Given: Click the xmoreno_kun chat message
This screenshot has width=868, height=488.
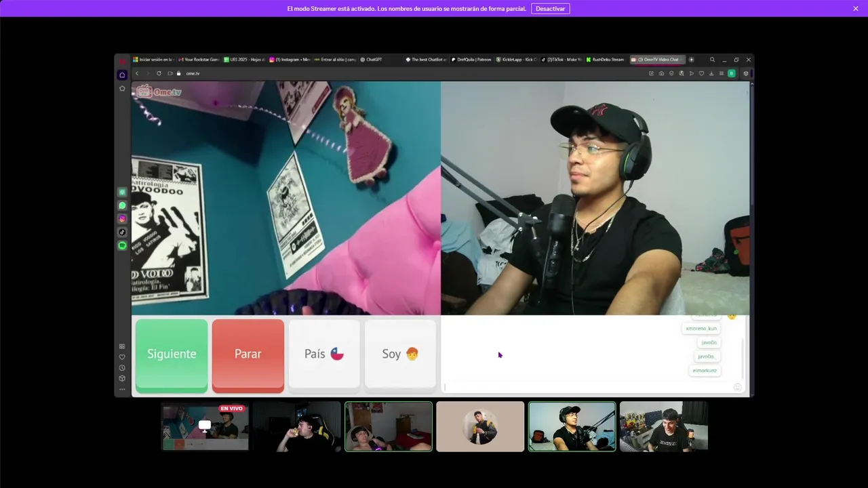Looking at the screenshot, I should click(701, 329).
